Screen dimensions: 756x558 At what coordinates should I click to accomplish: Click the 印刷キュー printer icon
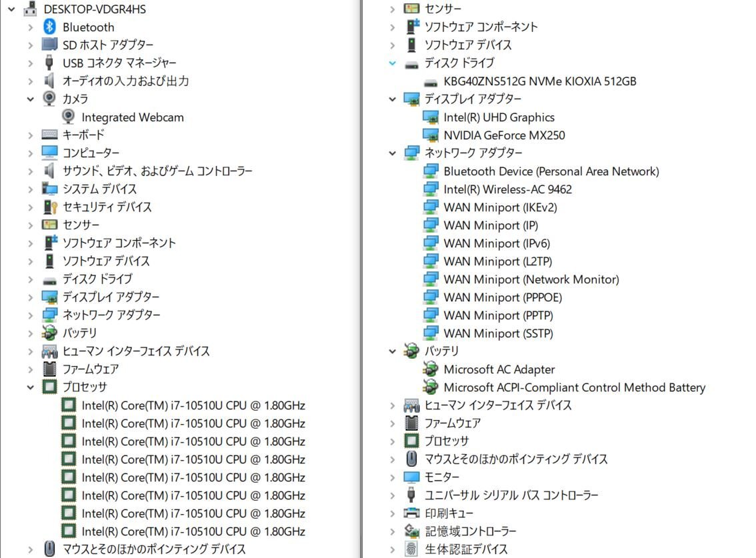[411, 513]
